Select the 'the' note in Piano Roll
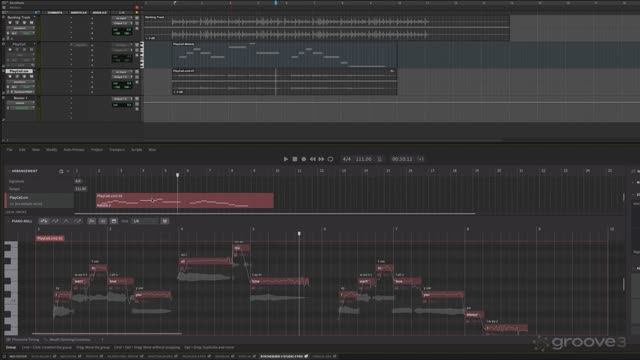Image resolution: width=640 pixels, height=360 pixels. 241,248
